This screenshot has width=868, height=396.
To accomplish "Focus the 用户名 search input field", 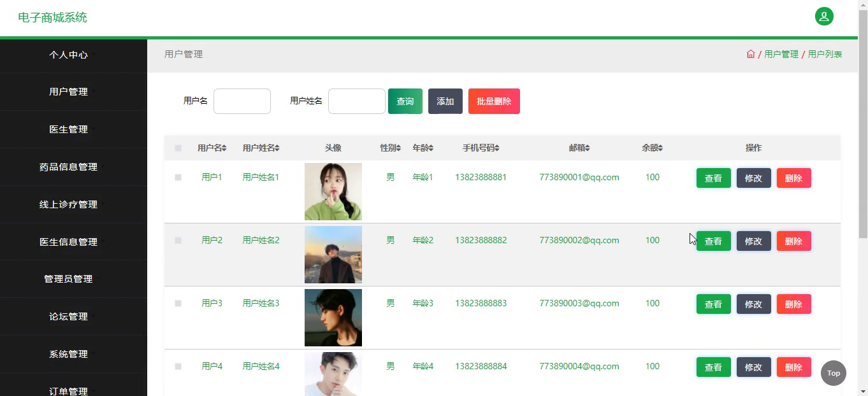I will [x=242, y=101].
